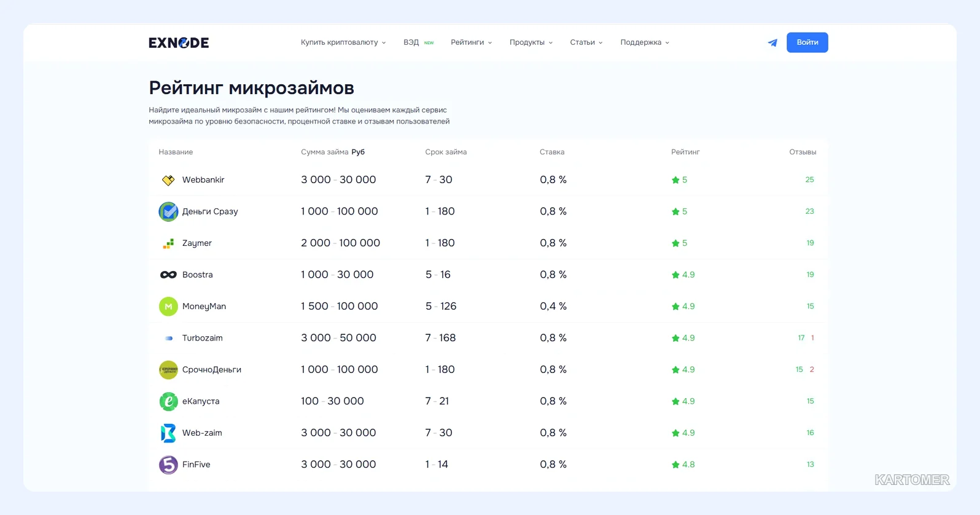Click the Название column header

point(176,152)
